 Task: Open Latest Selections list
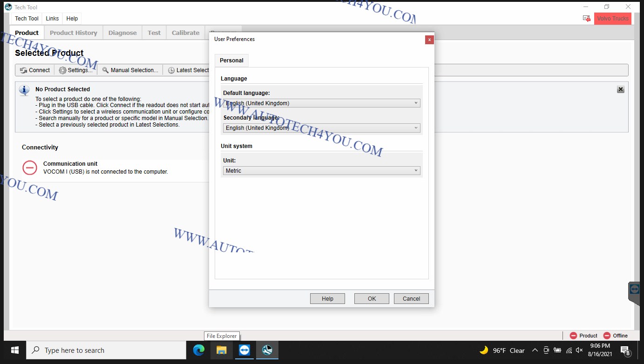pyautogui.click(x=188, y=70)
